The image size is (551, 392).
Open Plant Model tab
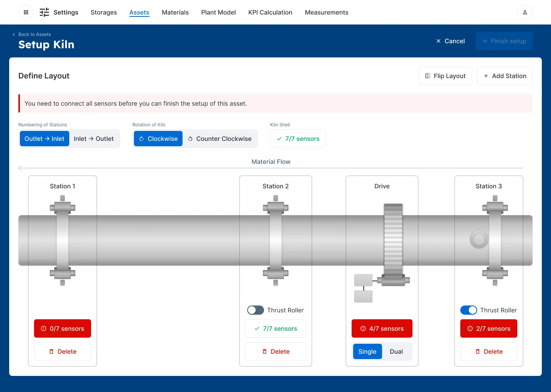coord(218,12)
